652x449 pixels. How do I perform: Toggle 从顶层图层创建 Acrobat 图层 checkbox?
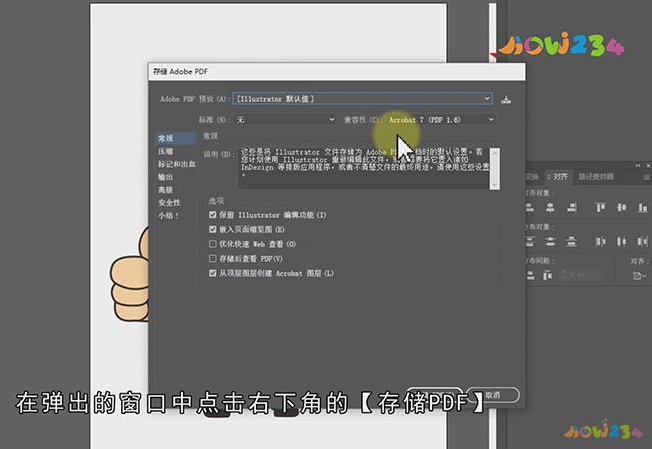pyautogui.click(x=212, y=273)
